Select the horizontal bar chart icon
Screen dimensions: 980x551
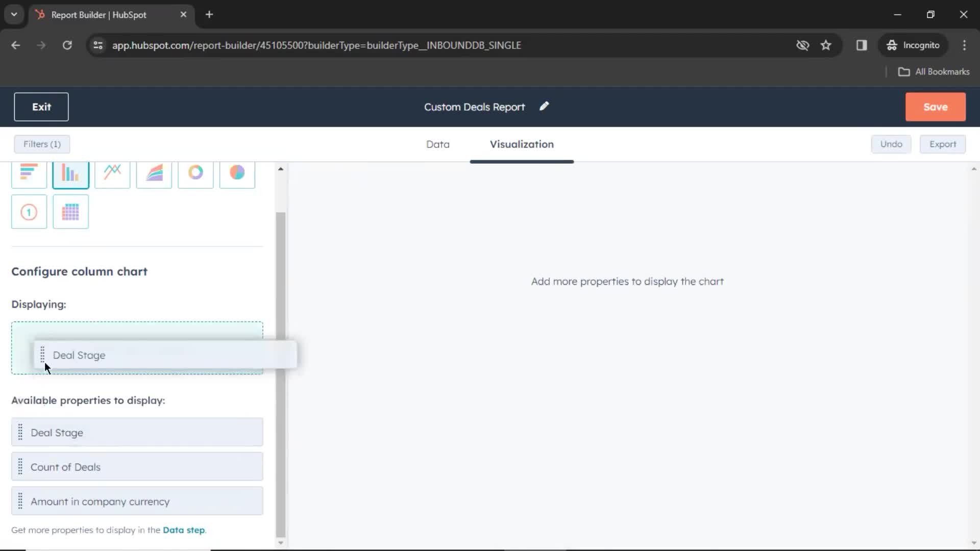tap(30, 173)
